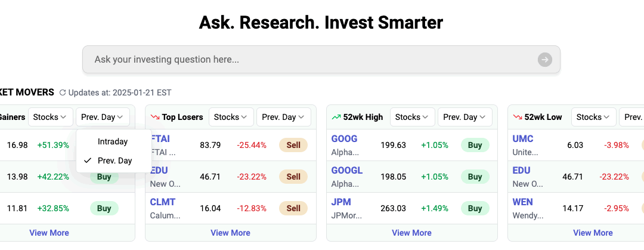Click the 52wk Low downtrend icon

[x=518, y=117]
